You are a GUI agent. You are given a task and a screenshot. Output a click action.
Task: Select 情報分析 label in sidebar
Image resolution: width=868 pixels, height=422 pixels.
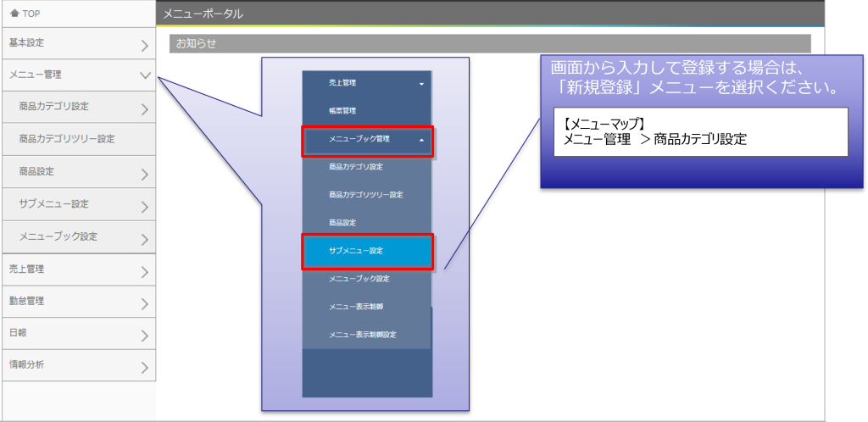click(x=26, y=365)
